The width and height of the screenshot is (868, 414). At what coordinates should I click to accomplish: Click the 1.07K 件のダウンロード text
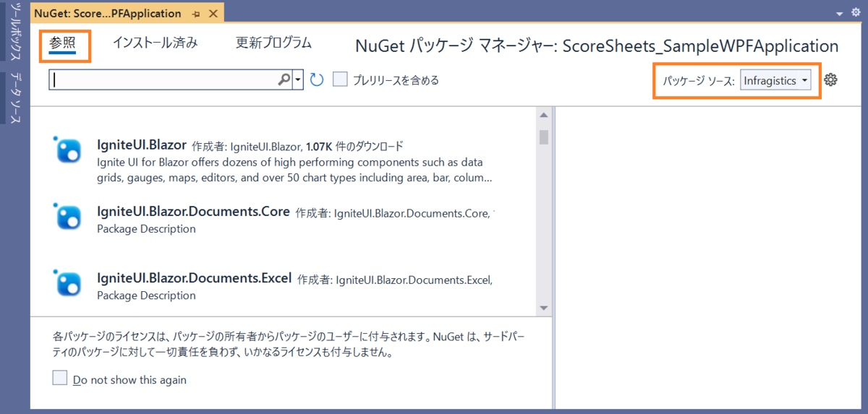point(354,145)
